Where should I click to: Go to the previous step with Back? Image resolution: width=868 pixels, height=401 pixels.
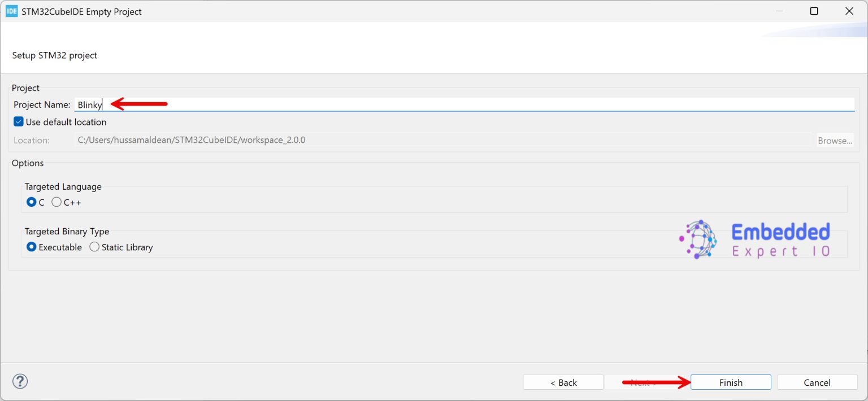point(563,382)
